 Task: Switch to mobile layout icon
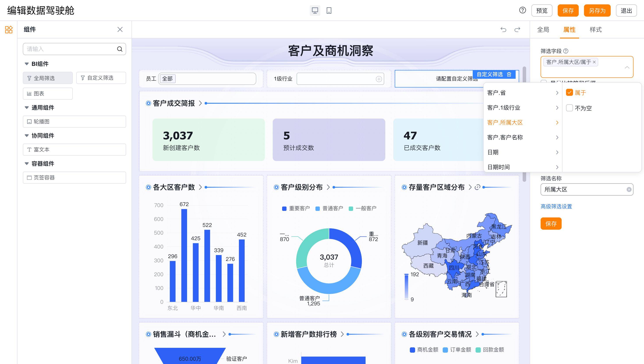[329, 10]
